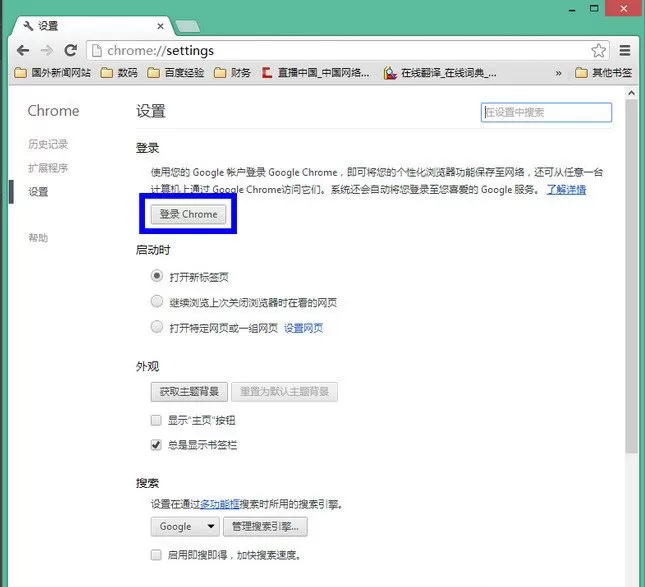Select the 打开新标签页 radio button
The image size is (645, 587).
coord(157,276)
